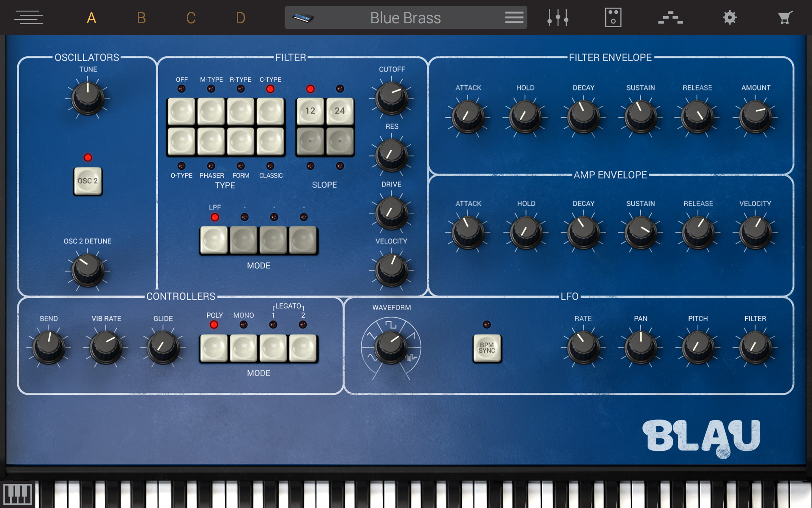Switch to part B tab

tap(141, 18)
